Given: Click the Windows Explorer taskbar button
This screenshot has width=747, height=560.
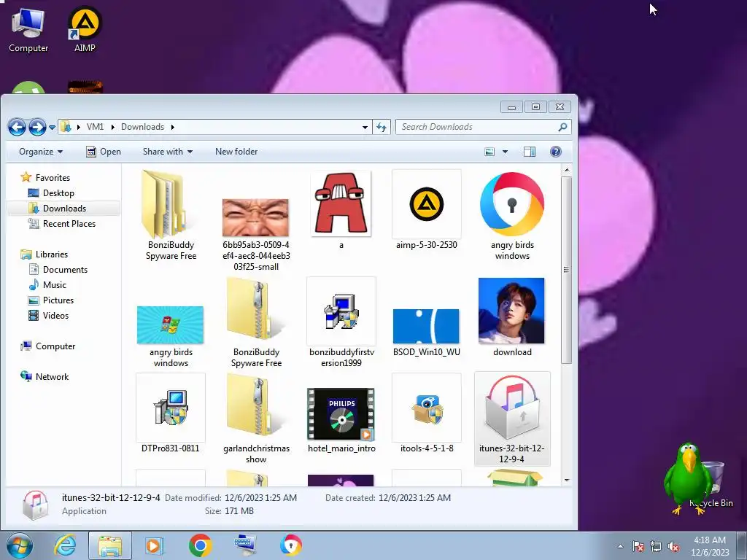Looking at the screenshot, I should (110, 545).
